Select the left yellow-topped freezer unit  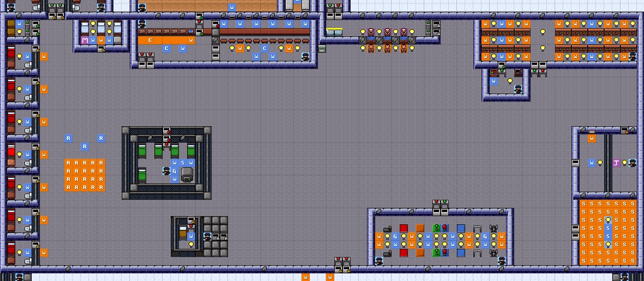click(330, 32)
